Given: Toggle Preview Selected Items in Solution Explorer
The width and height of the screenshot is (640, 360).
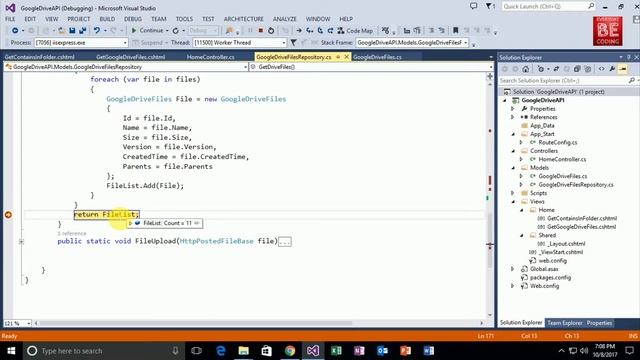Looking at the screenshot, I should pyautogui.click(x=622, y=69).
